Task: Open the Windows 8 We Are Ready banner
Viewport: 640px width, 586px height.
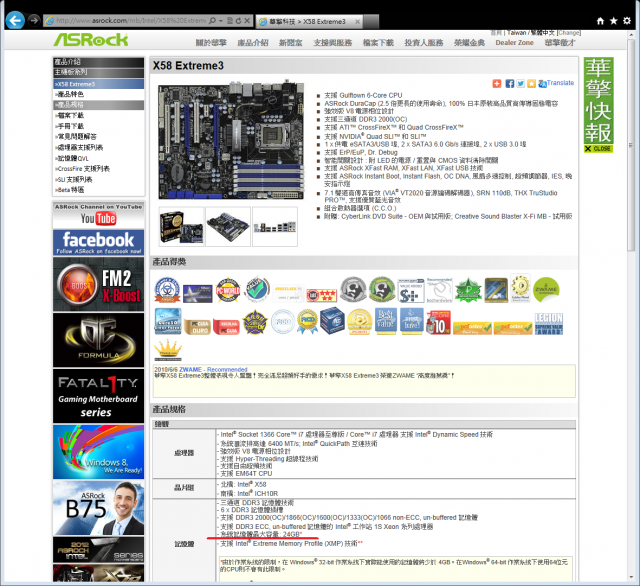Action: pyautogui.click(x=98, y=452)
